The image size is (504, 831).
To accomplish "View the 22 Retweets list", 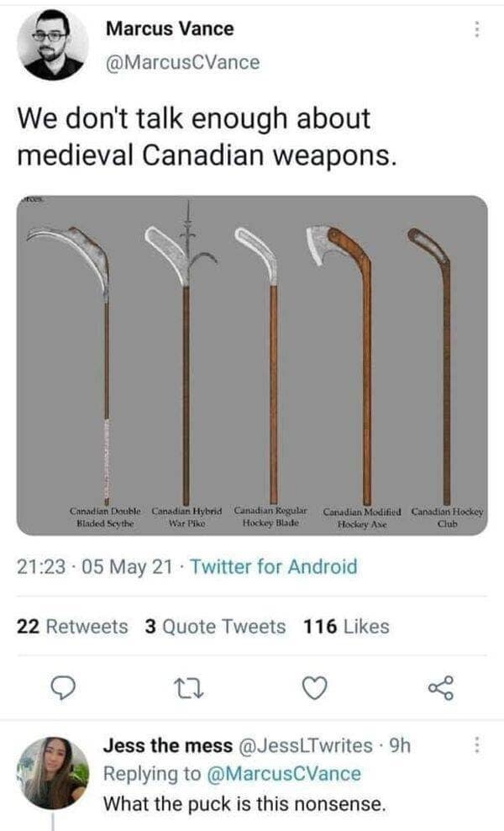I will (x=73, y=627).
